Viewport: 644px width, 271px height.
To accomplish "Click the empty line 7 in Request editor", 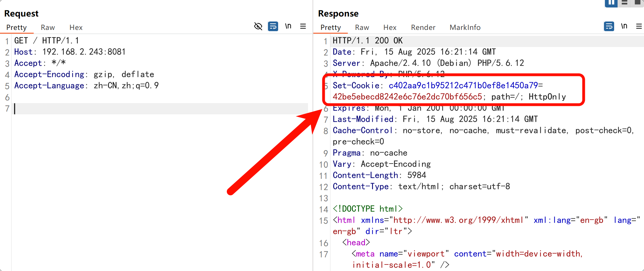I will (x=156, y=109).
